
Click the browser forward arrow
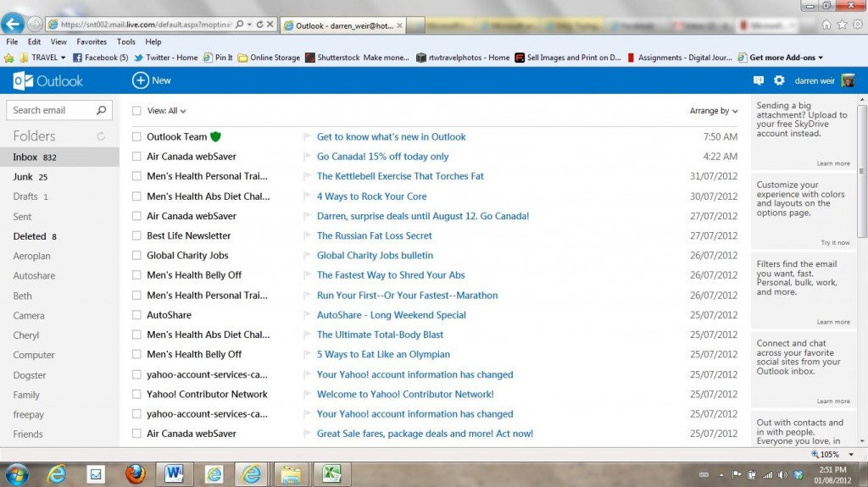[35, 24]
